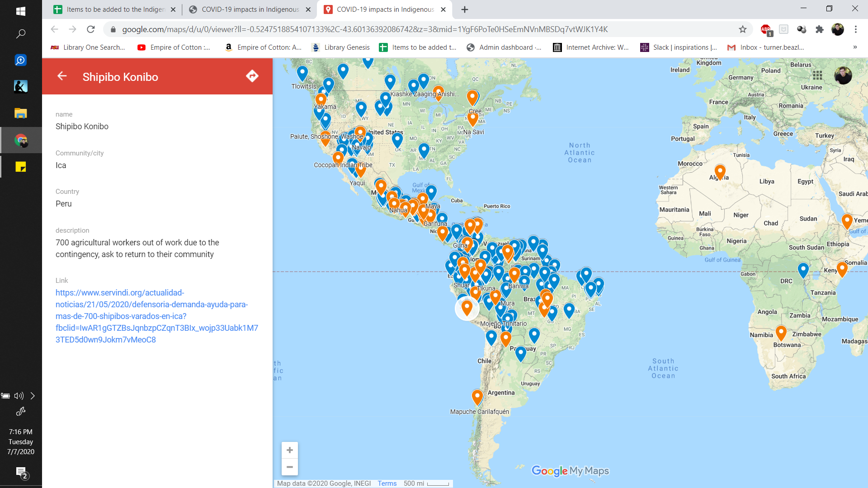Click the orange Mapuche Carilafquén map pin

coord(477,396)
